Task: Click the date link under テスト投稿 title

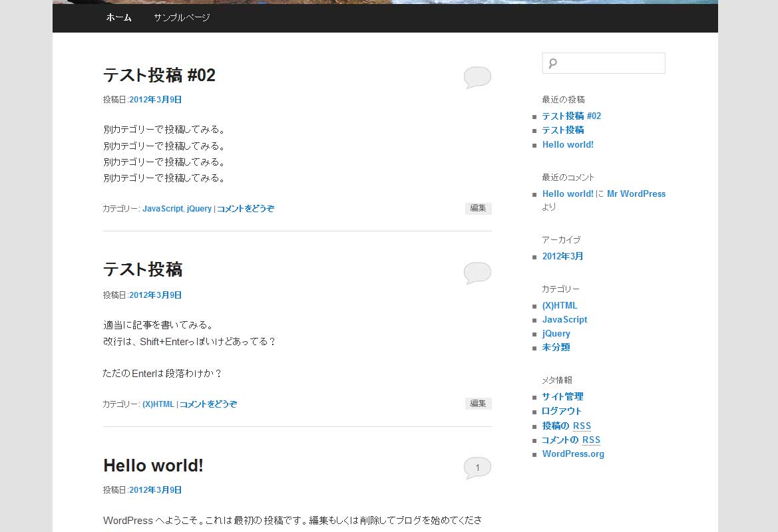Action: point(155,295)
